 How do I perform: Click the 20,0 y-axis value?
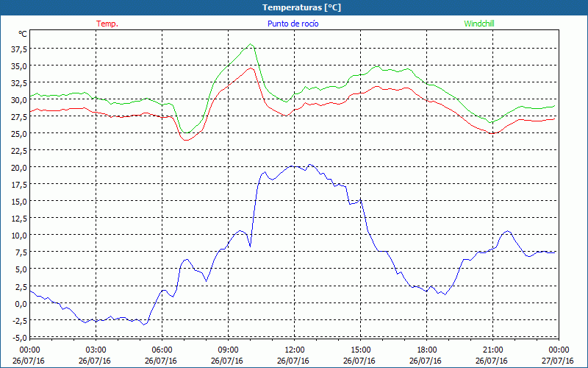[x=20, y=168]
